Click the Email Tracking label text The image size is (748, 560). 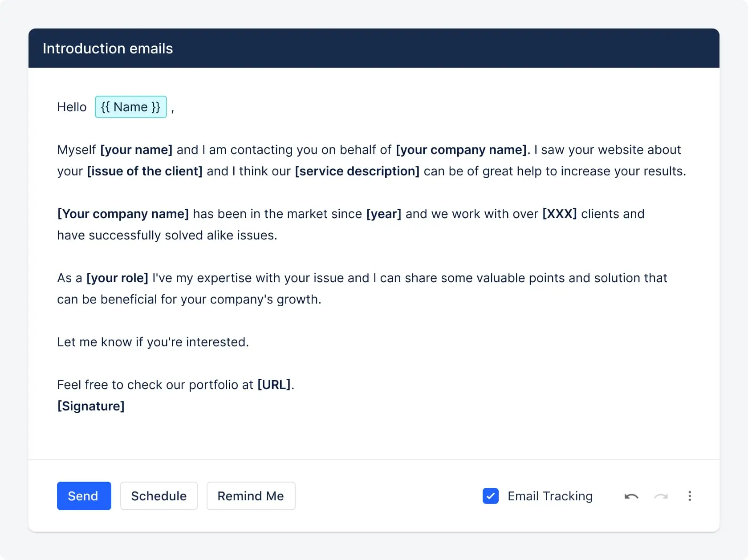pyautogui.click(x=550, y=496)
